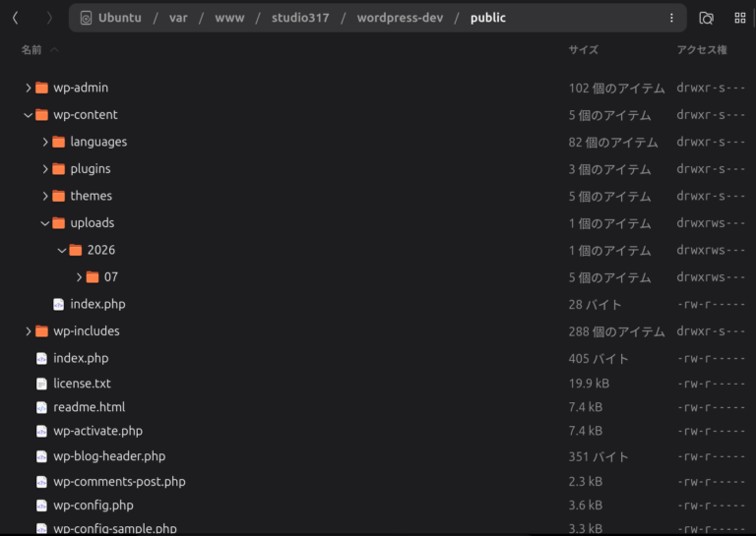Open the path bar three-dot menu
The image size is (756, 536).
671,18
